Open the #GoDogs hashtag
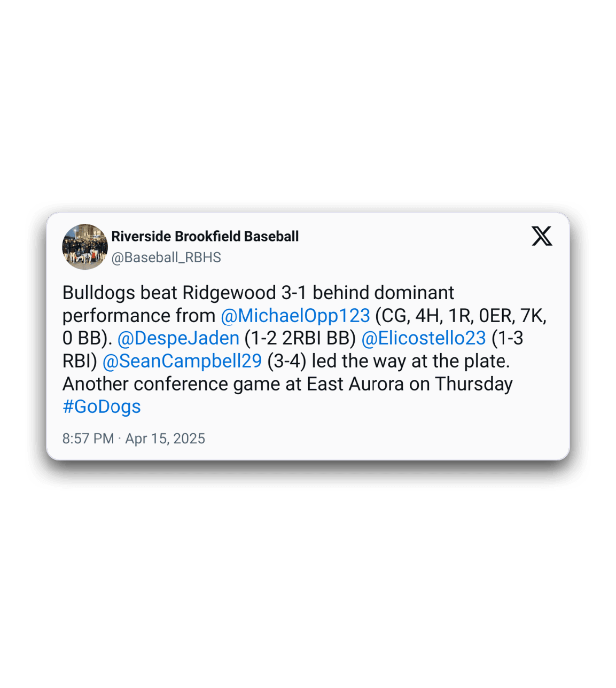 point(102,406)
